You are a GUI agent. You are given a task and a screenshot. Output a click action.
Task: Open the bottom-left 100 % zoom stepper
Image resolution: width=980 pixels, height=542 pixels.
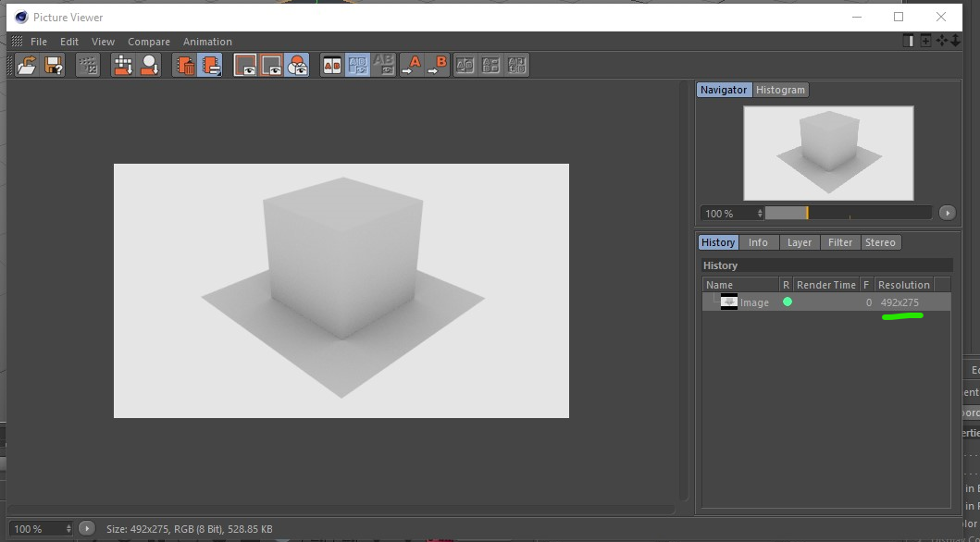[68, 529]
